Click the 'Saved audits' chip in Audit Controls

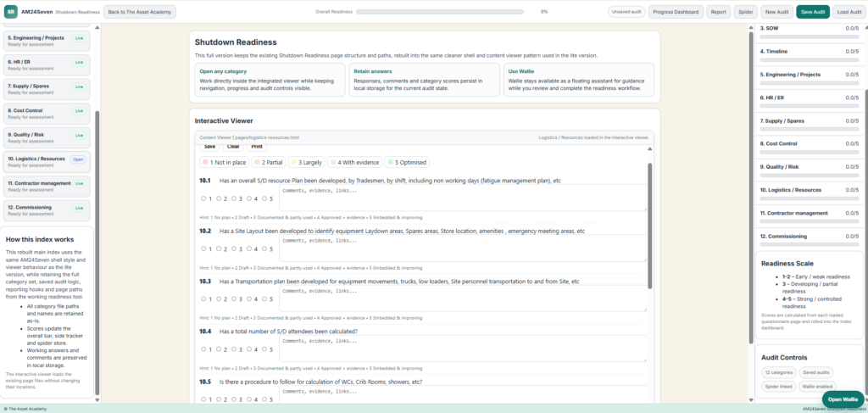tap(816, 372)
